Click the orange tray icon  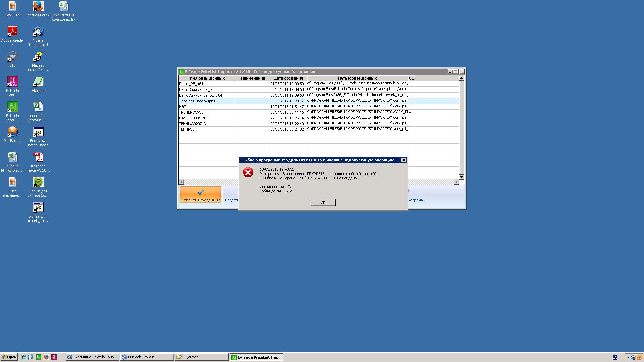(640, 357)
